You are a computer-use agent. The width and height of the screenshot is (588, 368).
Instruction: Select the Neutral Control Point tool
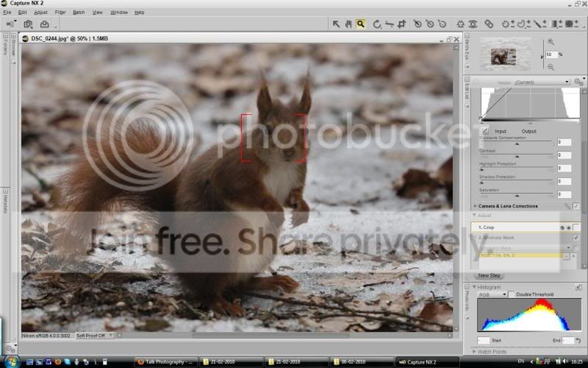click(430, 24)
